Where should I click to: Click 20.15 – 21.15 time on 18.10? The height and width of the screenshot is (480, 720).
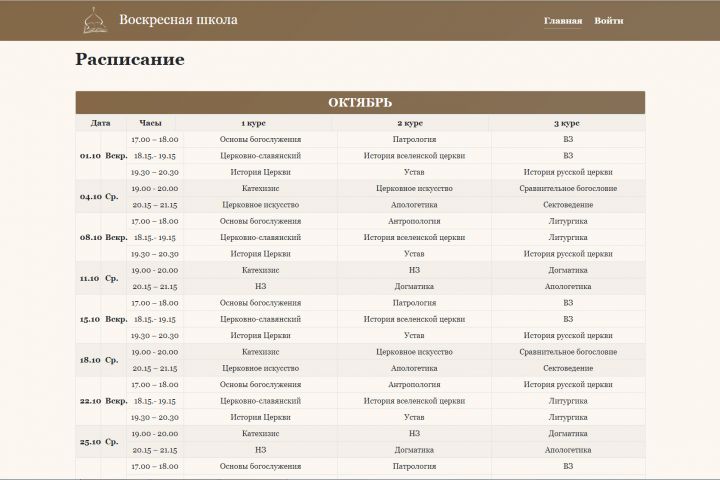155,368
